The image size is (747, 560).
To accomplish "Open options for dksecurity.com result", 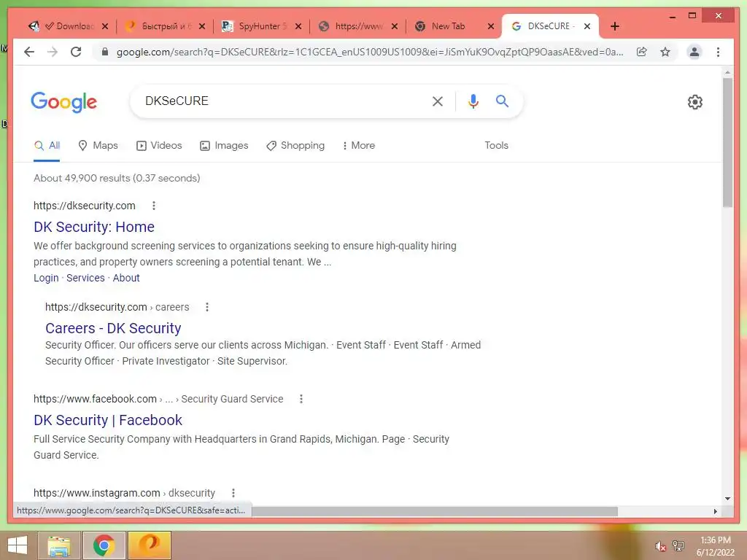I will click(x=153, y=206).
